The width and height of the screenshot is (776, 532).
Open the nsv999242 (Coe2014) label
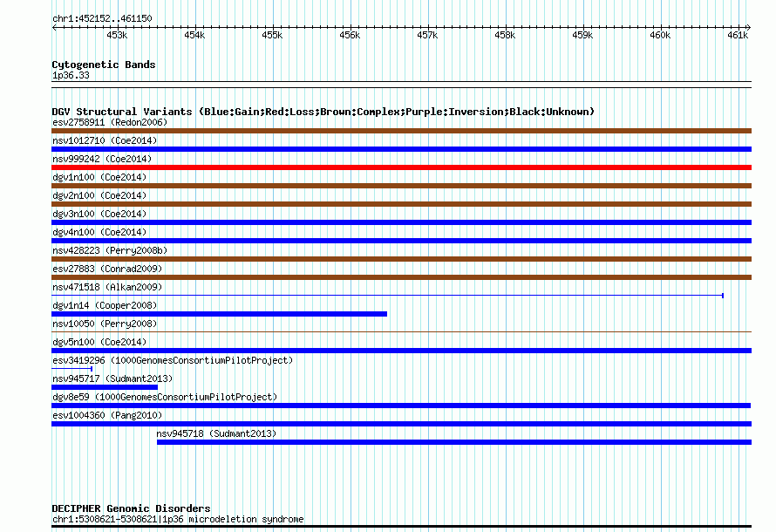click(102, 159)
